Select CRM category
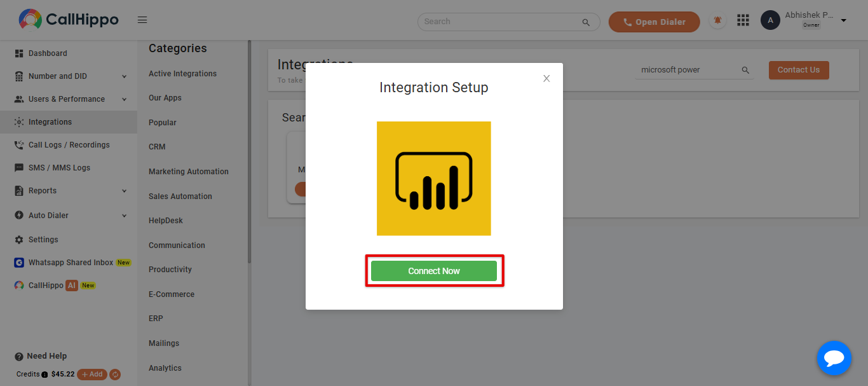 (x=157, y=147)
